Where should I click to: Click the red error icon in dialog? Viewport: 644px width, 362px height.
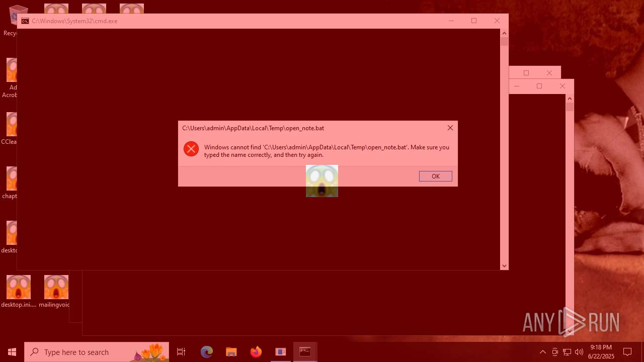(x=191, y=149)
